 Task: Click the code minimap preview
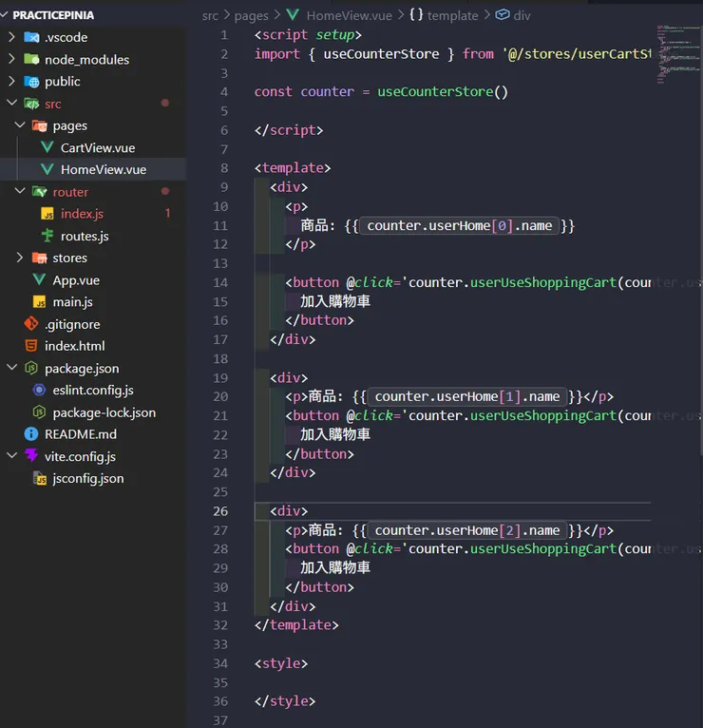[x=678, y=54]
